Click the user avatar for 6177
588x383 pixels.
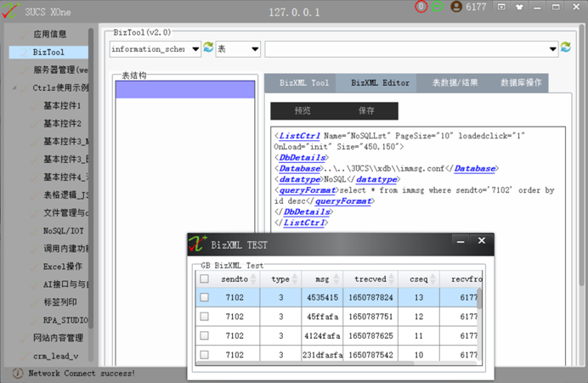pos(456,7)
